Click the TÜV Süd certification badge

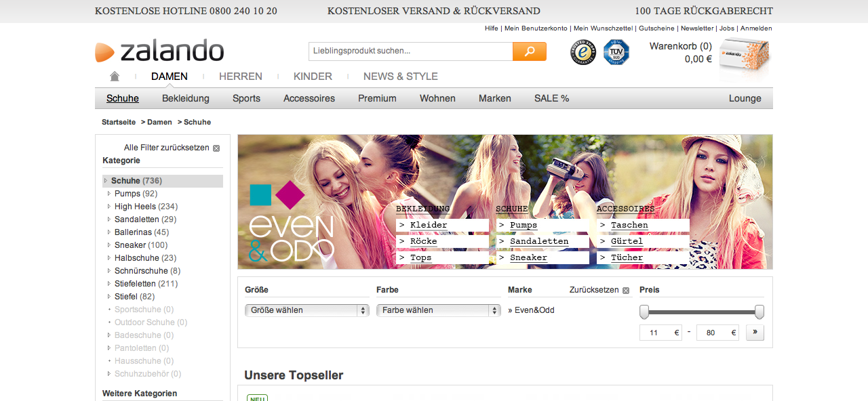coord(616,52)
